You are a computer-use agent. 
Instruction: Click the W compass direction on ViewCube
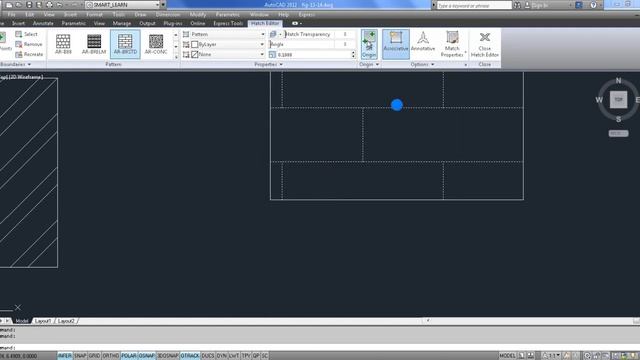pyautogui.click(x=599, y=100)
